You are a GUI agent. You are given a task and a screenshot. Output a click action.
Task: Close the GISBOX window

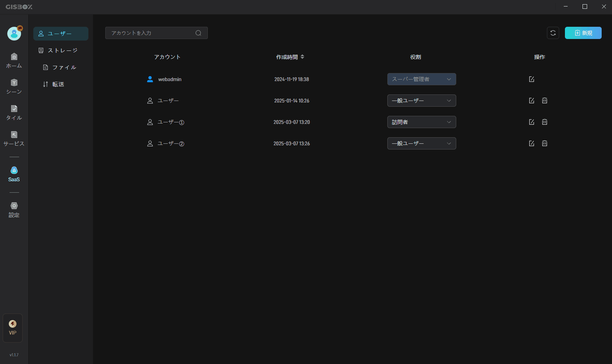pos(604,6)
